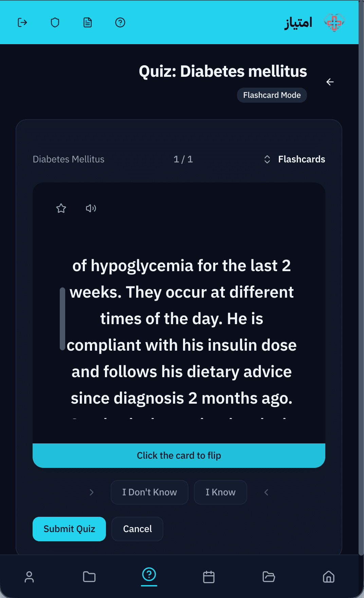
Task: Open the document terms icon
Action: pyautogui.click(x=88, y=22)
